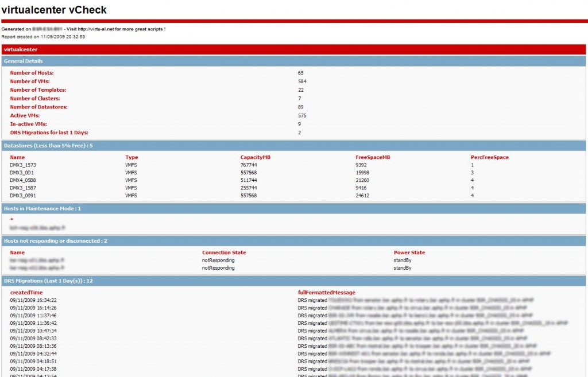
Task: Select migration time 09/11/2009 04:17:38
Action: (33, 369)
